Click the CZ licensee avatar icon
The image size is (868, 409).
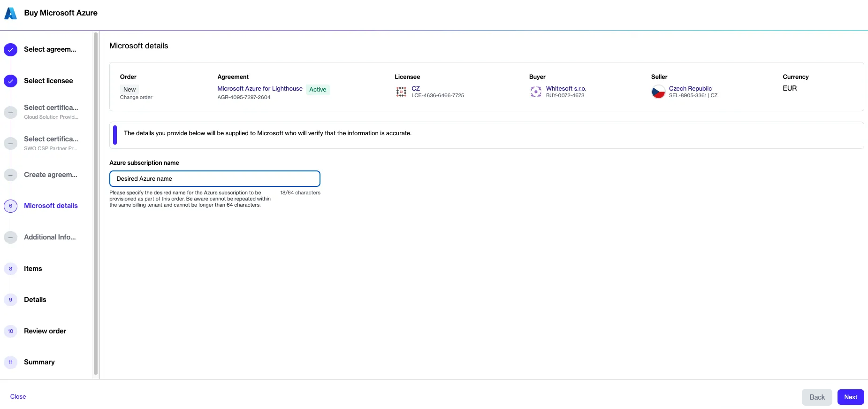click(x=401, y=92)
